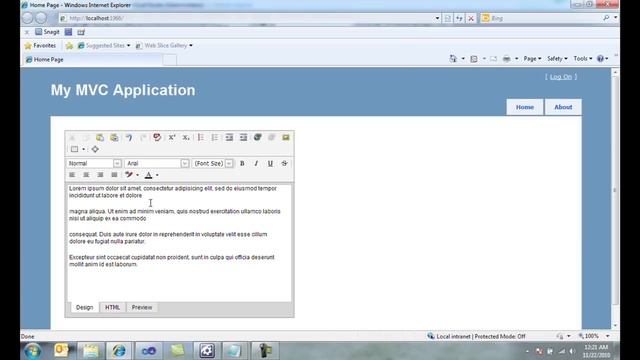640x360 pixels.
Task: Apply subscript formatting
Action: (x=186, y=138)
